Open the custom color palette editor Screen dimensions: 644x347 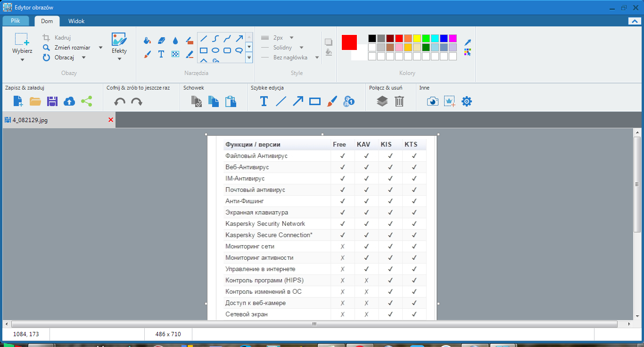click(468, 52)
